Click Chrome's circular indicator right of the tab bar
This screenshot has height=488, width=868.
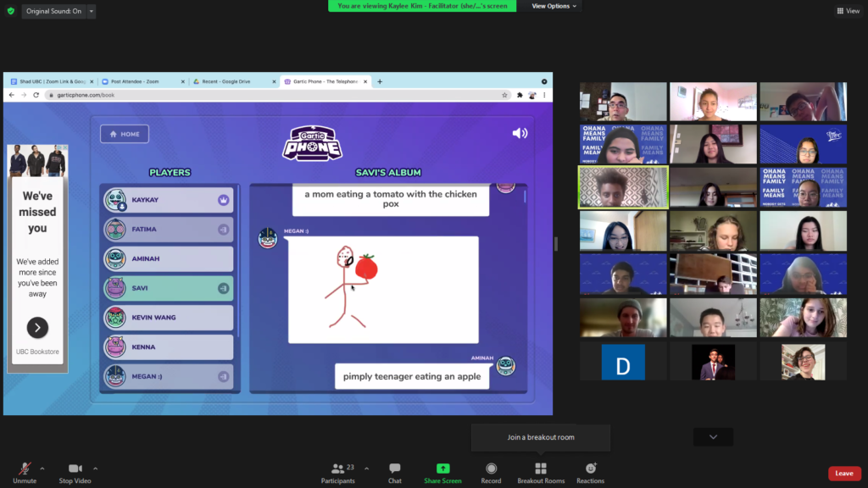point(544,81)
